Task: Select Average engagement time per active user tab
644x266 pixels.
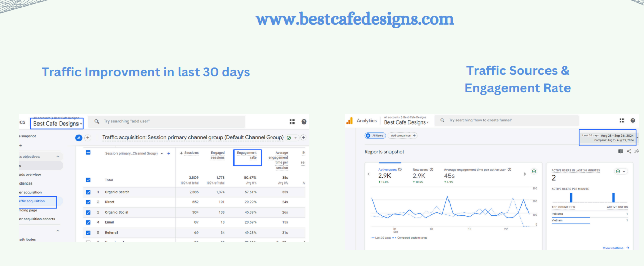Action: point(477,175)
